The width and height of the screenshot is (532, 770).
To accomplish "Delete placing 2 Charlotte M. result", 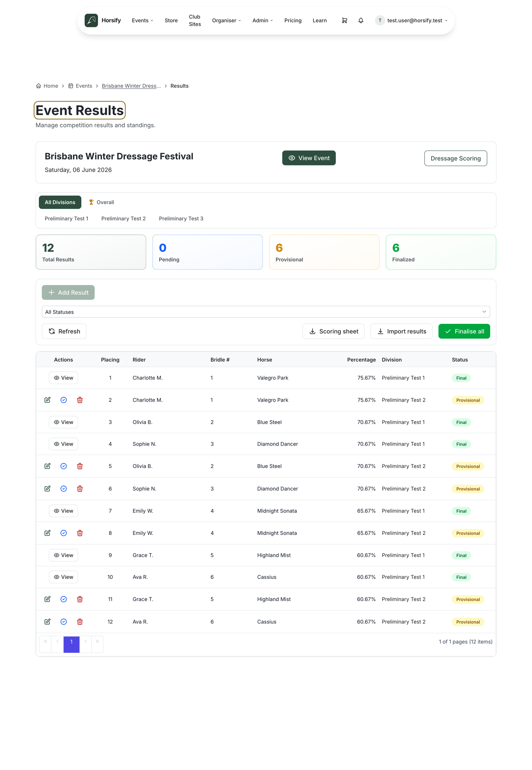I will [80, 400].
